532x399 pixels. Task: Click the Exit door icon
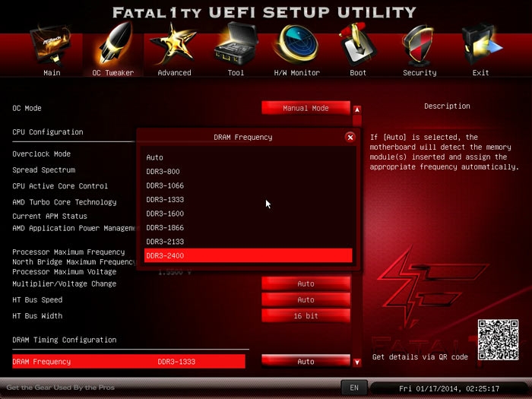point(480,44)
